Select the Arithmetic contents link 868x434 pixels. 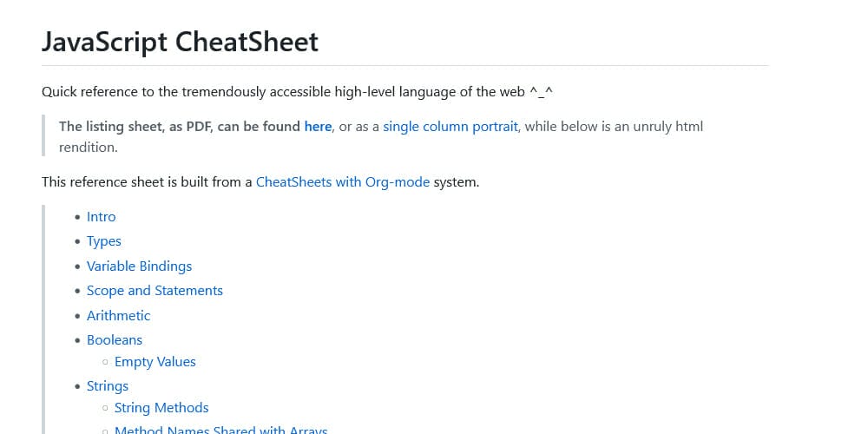pyautogui.click(x=118, y=316)
